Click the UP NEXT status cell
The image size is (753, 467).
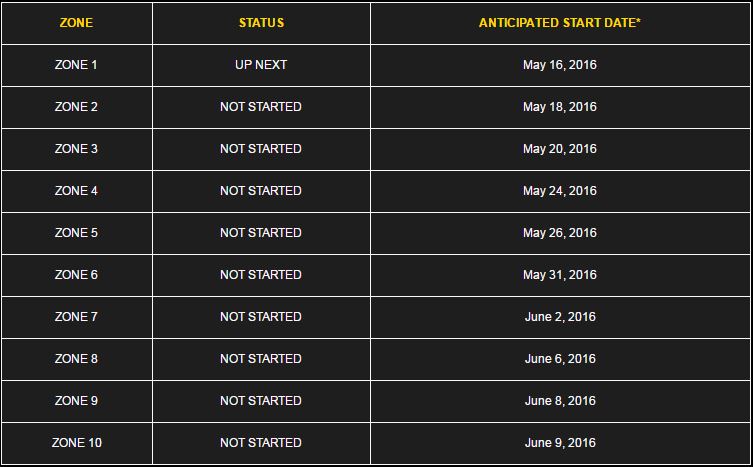[x=261, y=65]
